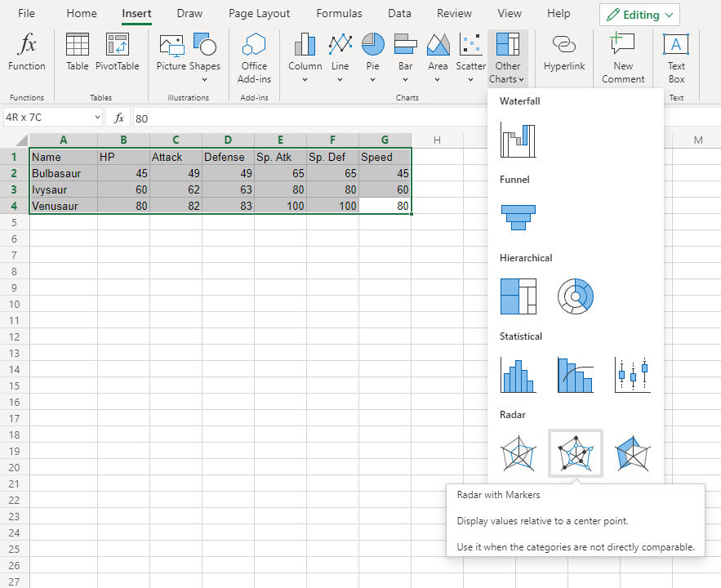This screenshot has height=588, width=721.
Task: Pick the Histogram statistical chart
Action: (x=518, y=376)
